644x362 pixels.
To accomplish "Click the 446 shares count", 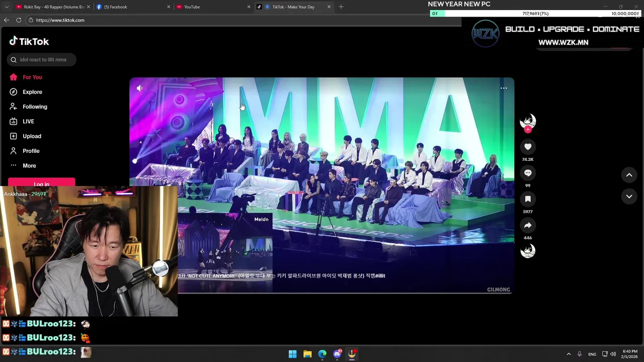I will (x=528, y=238).
